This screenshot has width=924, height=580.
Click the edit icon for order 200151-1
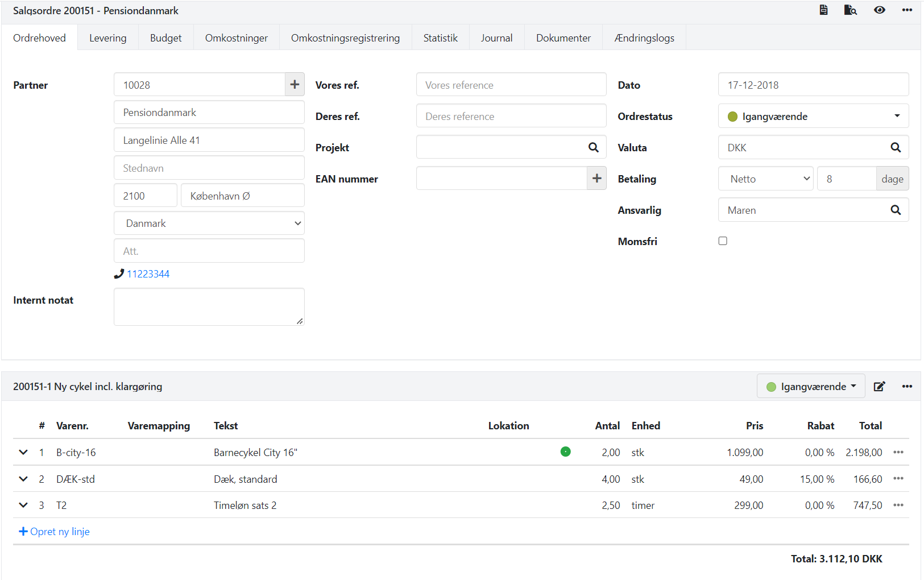pos(879,387)
